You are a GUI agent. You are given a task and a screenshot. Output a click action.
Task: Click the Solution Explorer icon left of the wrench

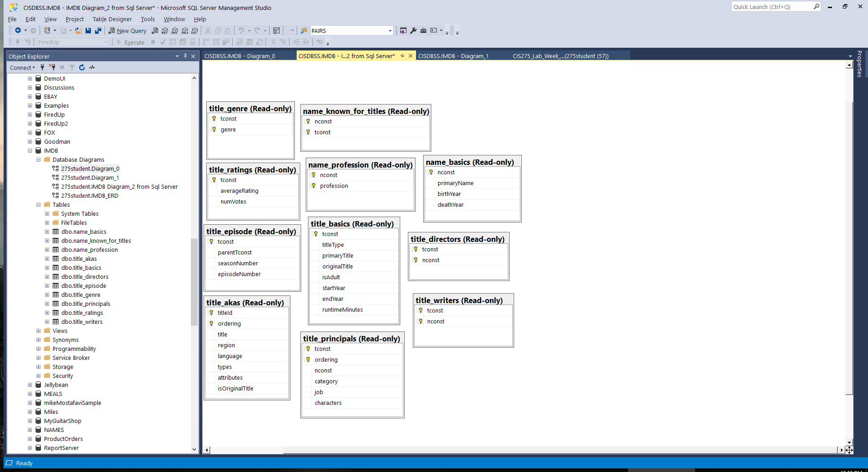click(403, 31)
